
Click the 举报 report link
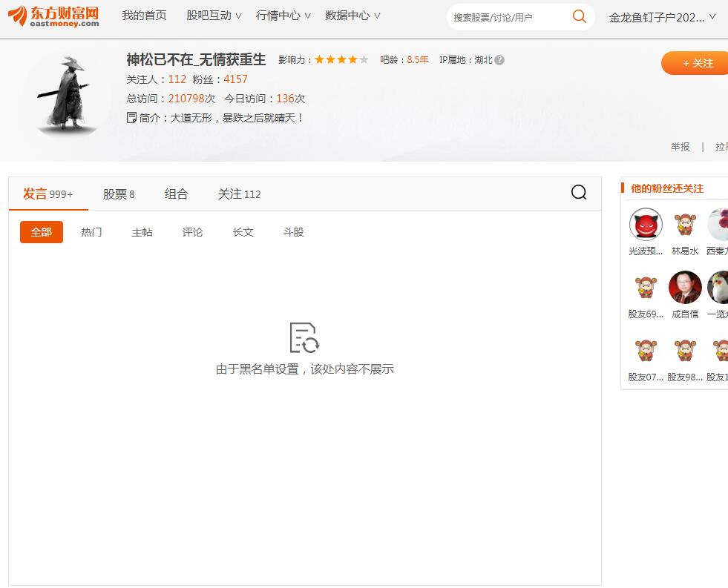tap(680, 146)
